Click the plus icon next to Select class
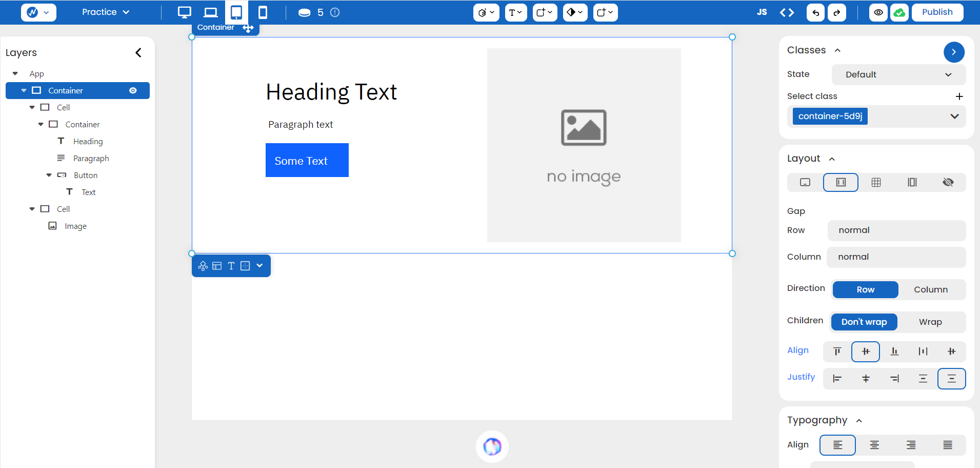 [959, 96]
